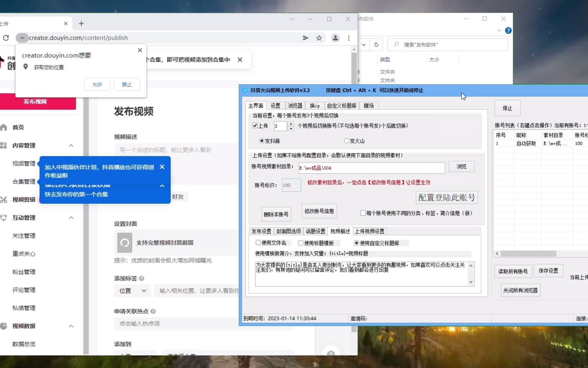
Task: Close the upload browser tab
Action: point(66,24)
